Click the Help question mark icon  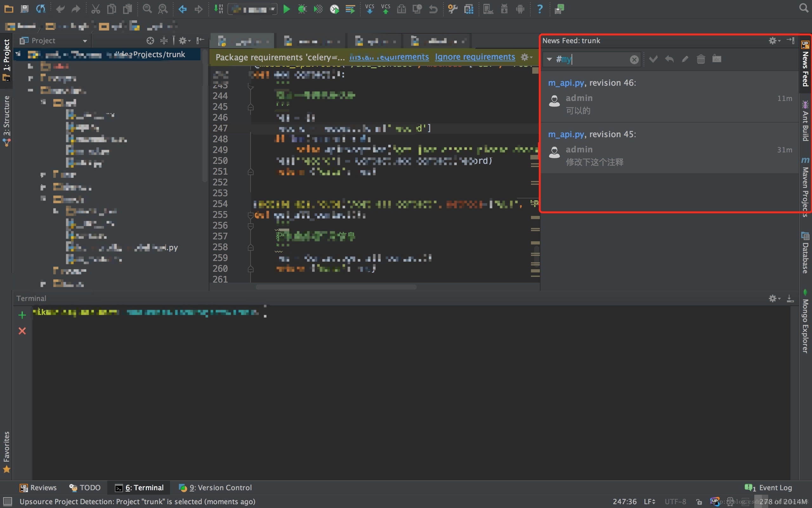[x=540, y=9]
